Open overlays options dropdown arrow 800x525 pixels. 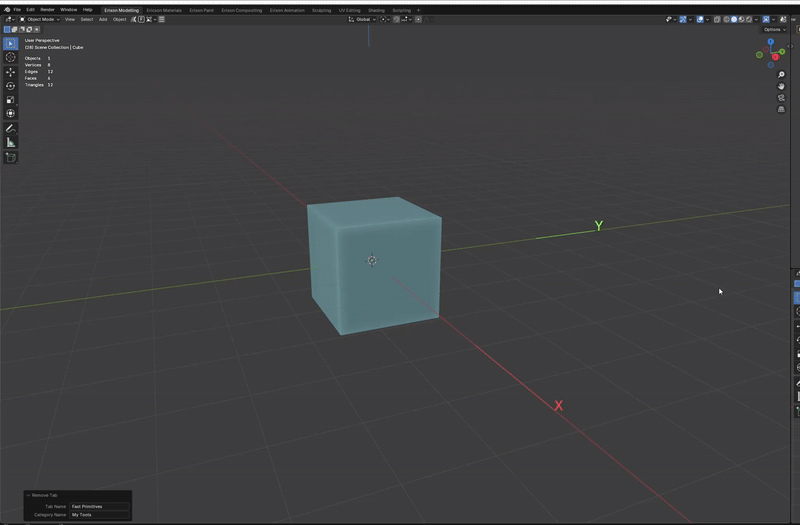[x=708, y=19]
